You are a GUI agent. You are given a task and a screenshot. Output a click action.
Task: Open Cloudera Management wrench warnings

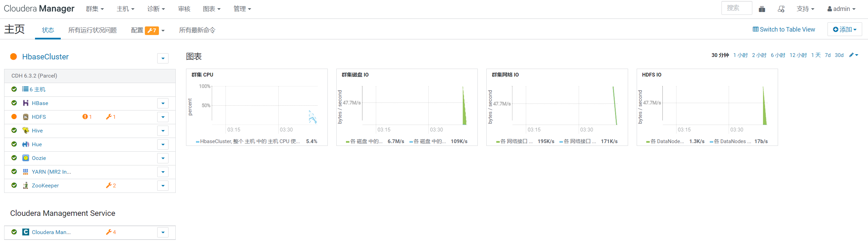[111, 232]
